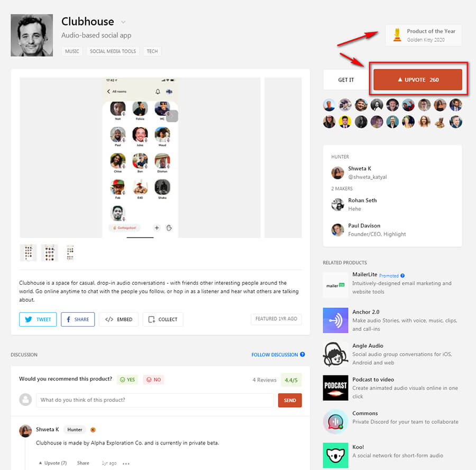Upvote Shweta K's comment
476x470 pixels.
[53, 463]
